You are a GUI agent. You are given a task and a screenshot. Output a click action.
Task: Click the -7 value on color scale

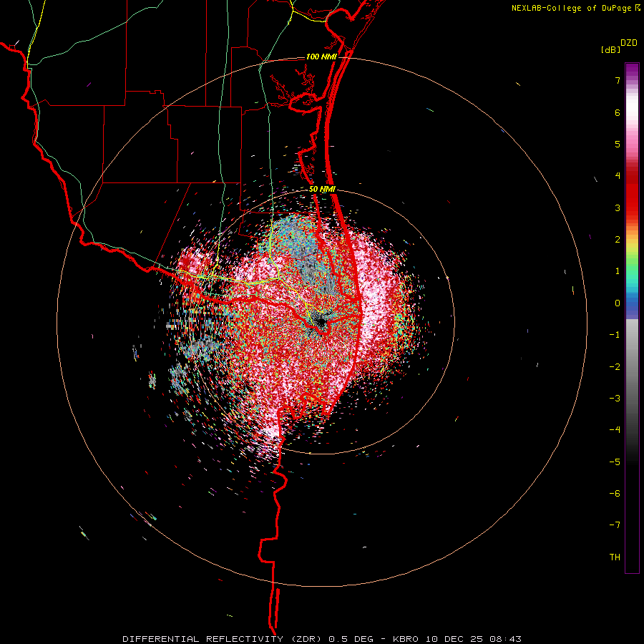tap(615, 525)
